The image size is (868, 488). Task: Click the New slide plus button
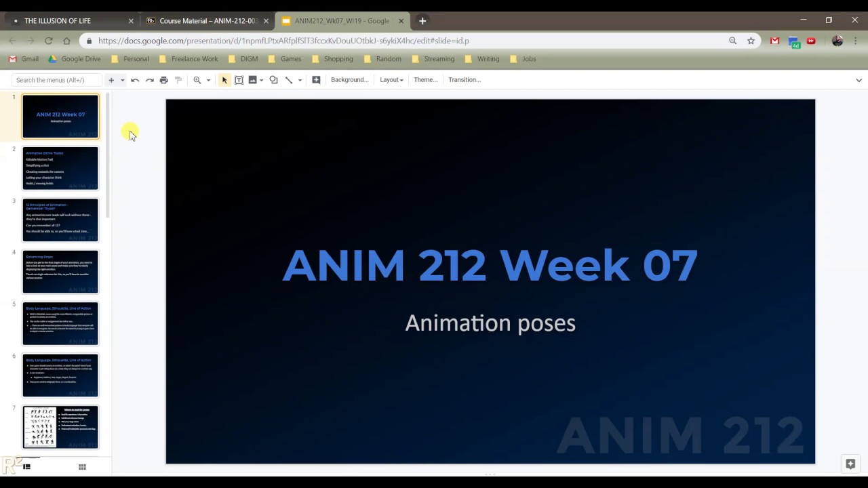click(x=111, y=80)
